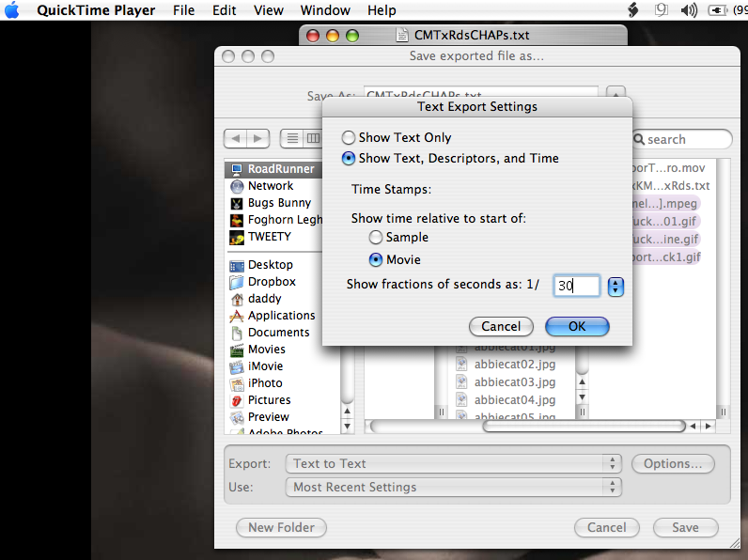Choose Sample as the time reference
The height and width of the screenshot is (560, 748).
376,237
